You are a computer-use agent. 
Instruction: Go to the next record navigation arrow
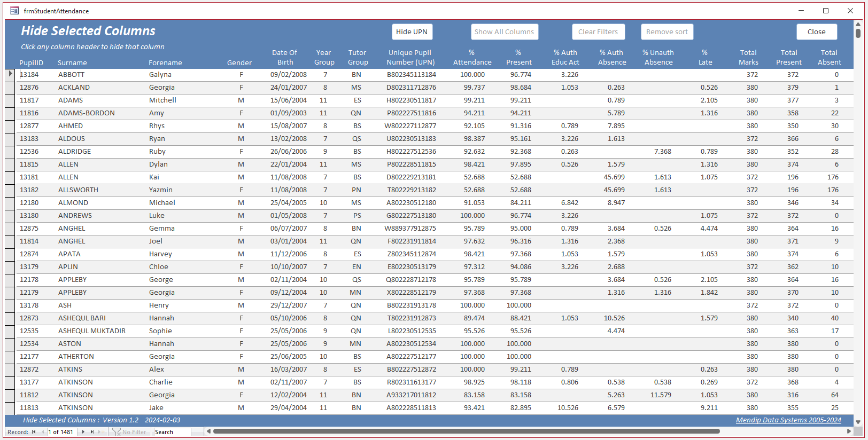[83, 432]
